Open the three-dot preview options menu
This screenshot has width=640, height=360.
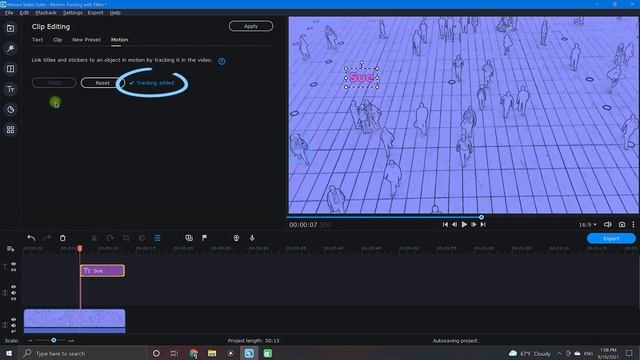point(633,224)
